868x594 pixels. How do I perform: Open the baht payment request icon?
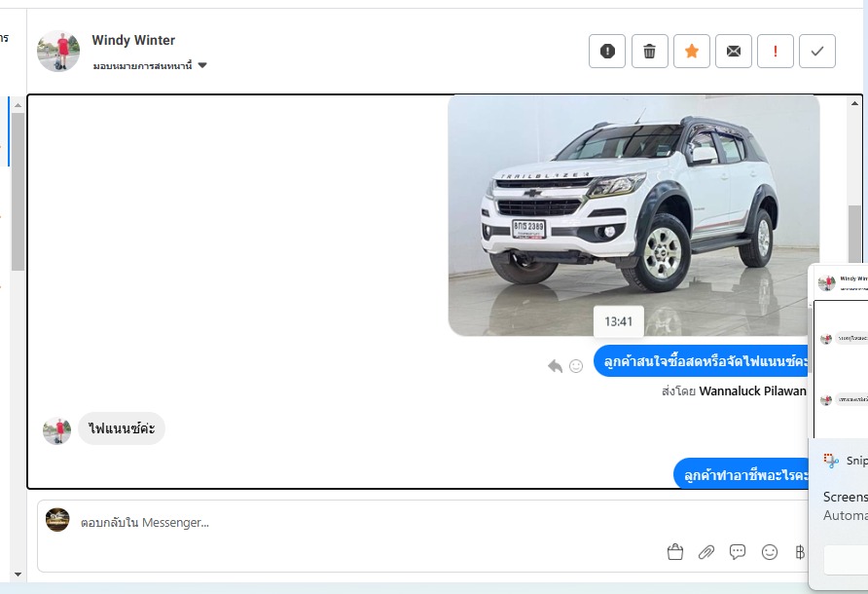click(x=800, y=552)
